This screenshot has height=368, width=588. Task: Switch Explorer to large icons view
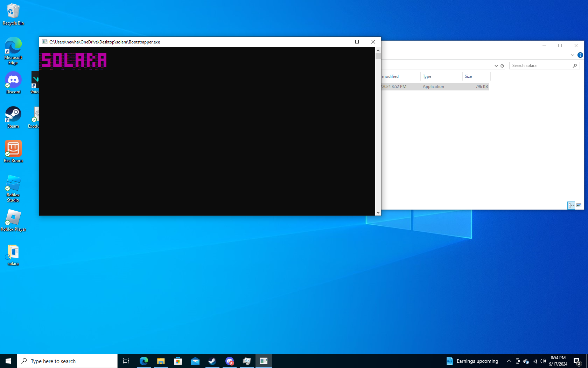579,205
